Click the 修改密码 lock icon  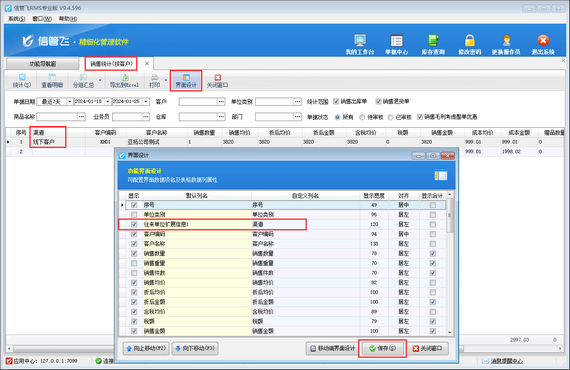coord(470,44)
